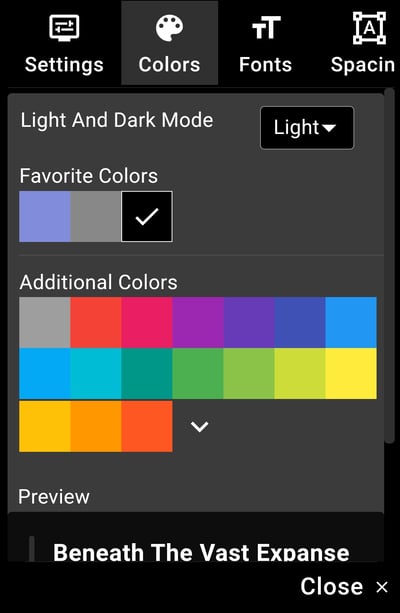Select the Colors palette icon
Screen dimensions: 400x613
point(169,28)
